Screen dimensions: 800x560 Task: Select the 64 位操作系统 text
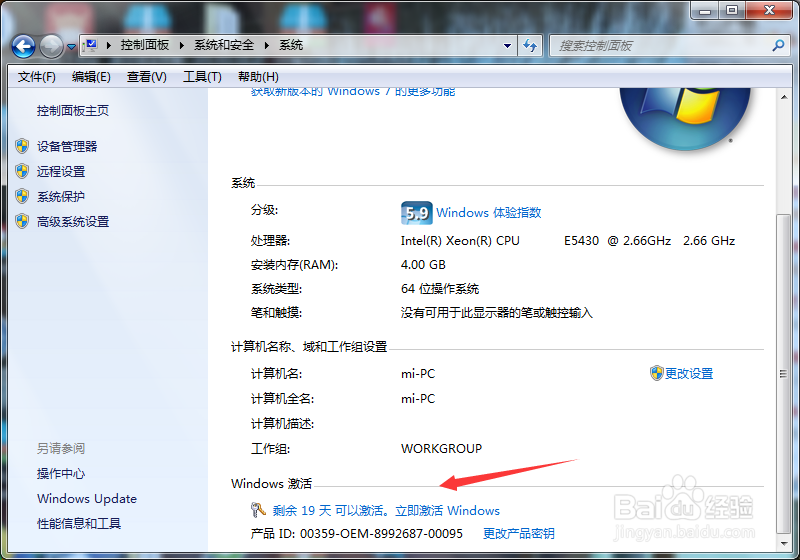439,289
